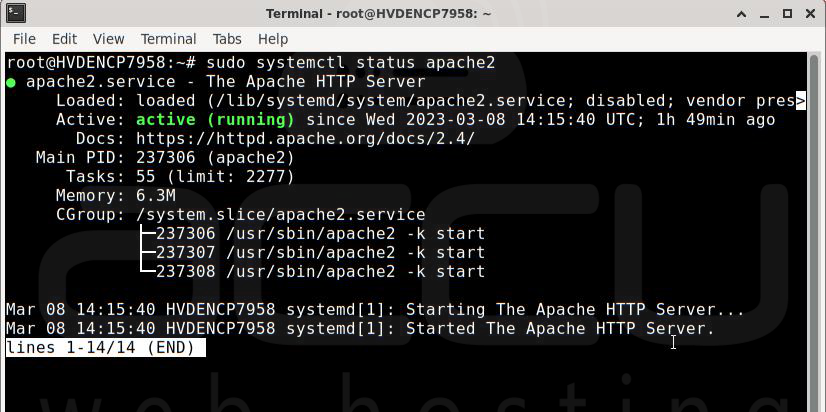This screenshot has width=826, height=412.
Task: Open the File menu
Action: (24, 39)
